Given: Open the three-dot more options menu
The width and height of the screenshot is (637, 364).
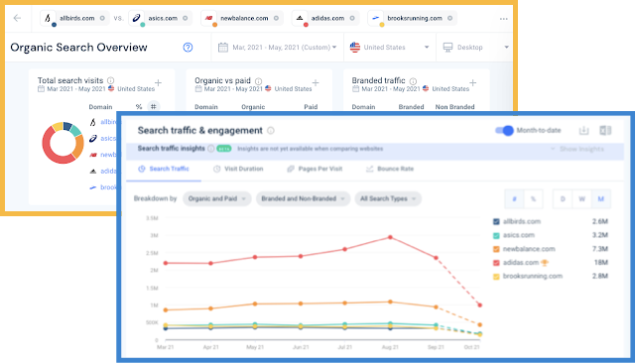Looking at the screenshot, I should coord(504,19).
